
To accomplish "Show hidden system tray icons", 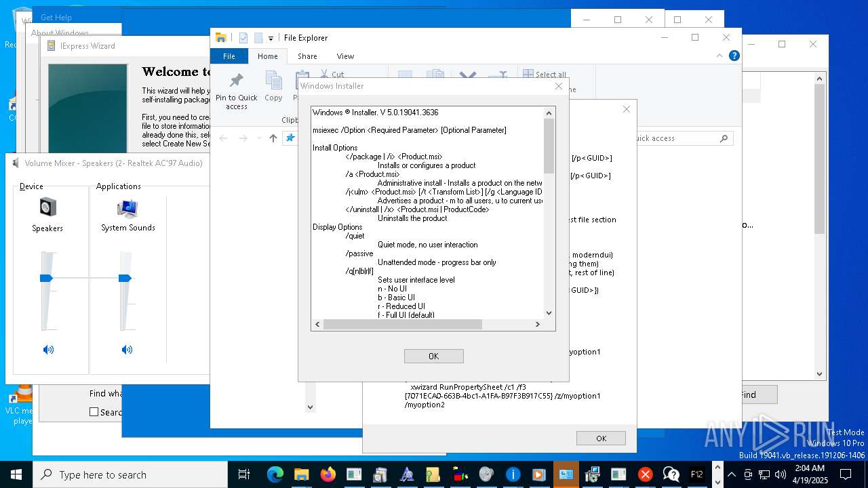I will coord(731,474).
